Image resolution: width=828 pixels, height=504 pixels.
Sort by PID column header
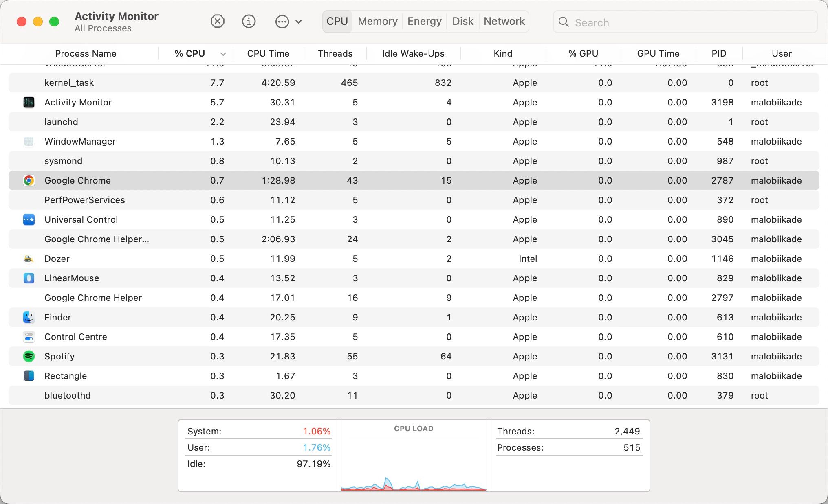(x=719, y=53)
